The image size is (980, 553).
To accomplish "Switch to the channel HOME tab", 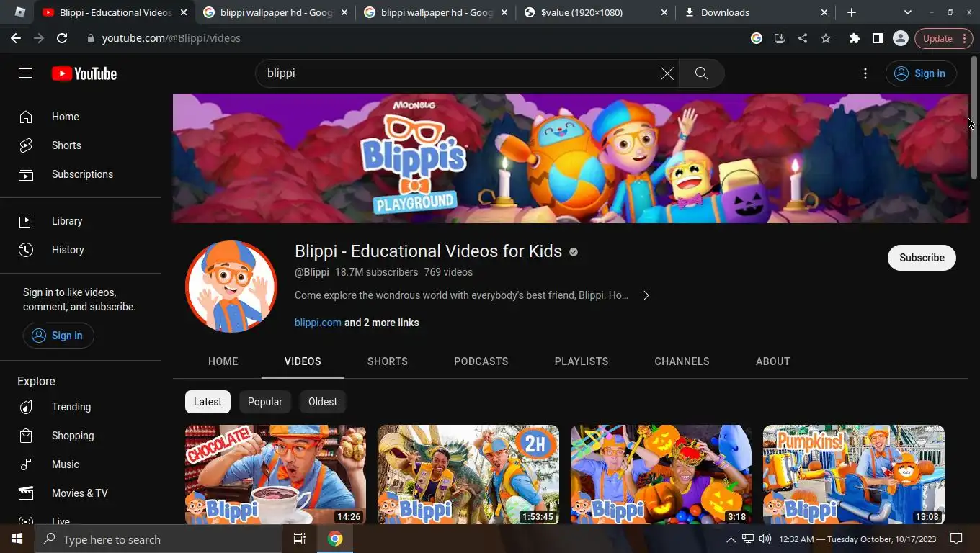I will [x=223, y=361].
